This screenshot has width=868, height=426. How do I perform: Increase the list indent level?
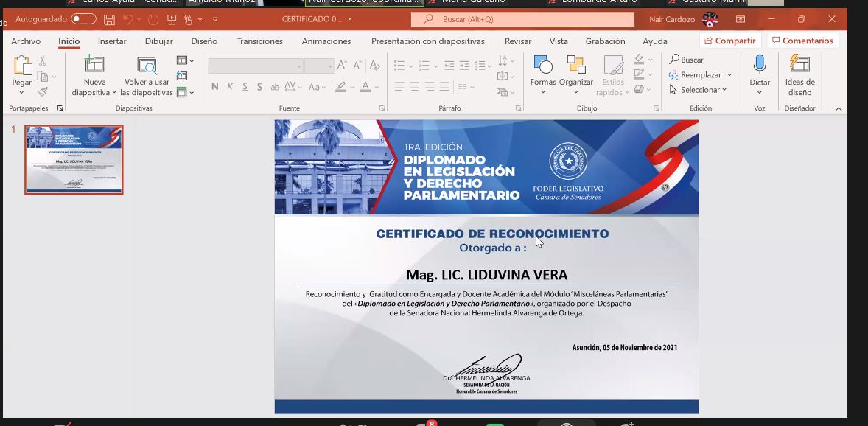(464, 66)
